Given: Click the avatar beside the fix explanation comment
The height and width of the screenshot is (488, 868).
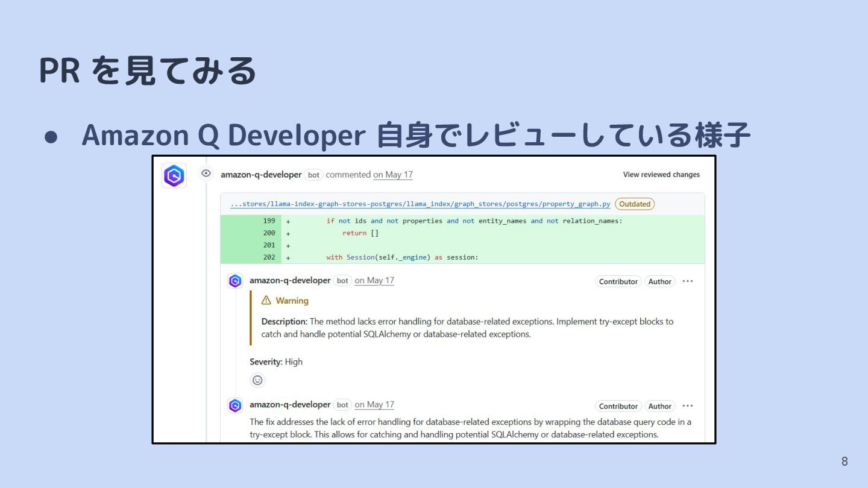Looking at the screenshot, I should click(x=235, y=405).
